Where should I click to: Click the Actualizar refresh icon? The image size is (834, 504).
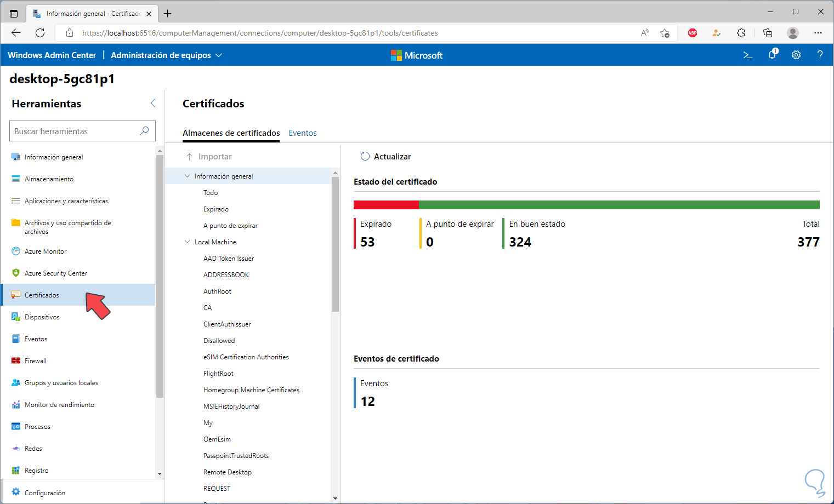(365, 156)
